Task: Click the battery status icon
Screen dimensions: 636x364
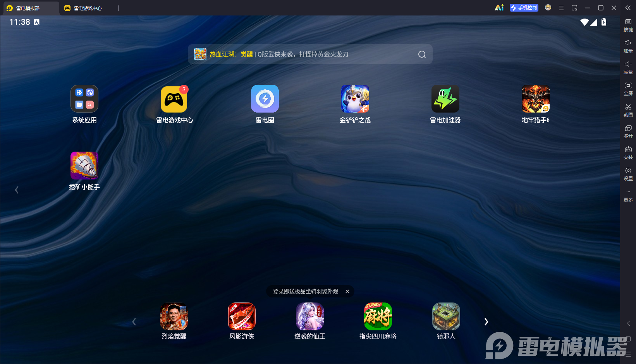Action: pos(604,22)
